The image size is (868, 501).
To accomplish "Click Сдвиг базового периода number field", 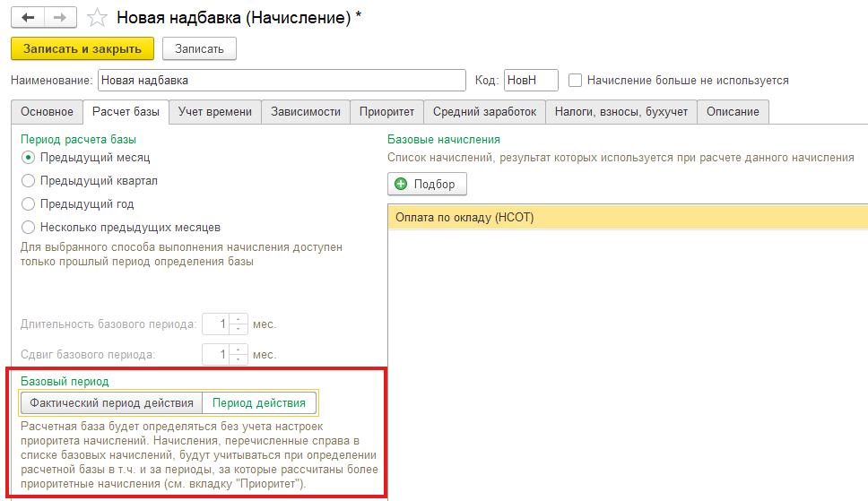I will coord(216,355).
